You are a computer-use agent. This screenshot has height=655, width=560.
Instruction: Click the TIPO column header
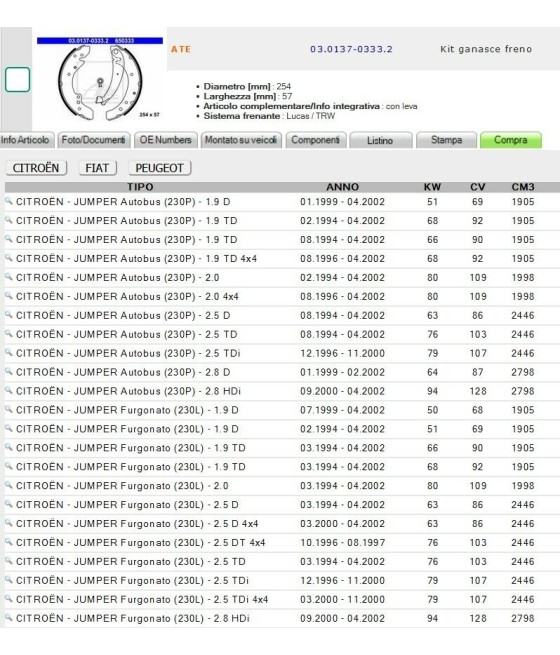coord(140,187)
